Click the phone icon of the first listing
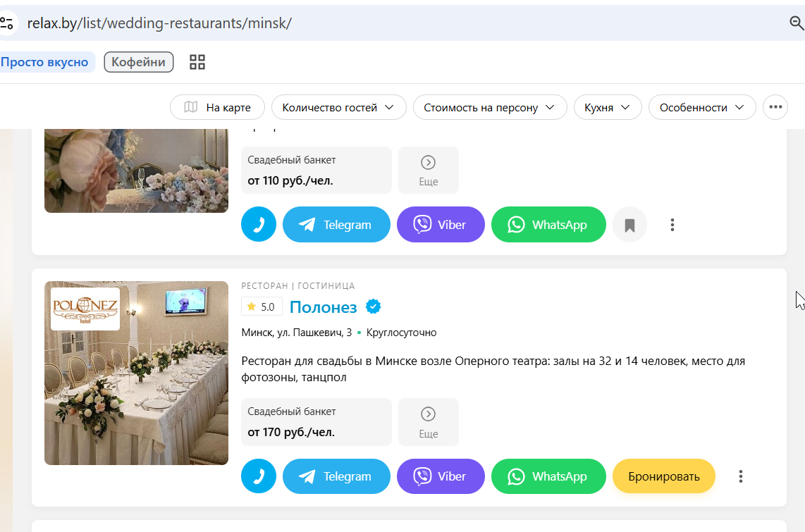This screenshot has height=532, width=805. click(259, 224)
